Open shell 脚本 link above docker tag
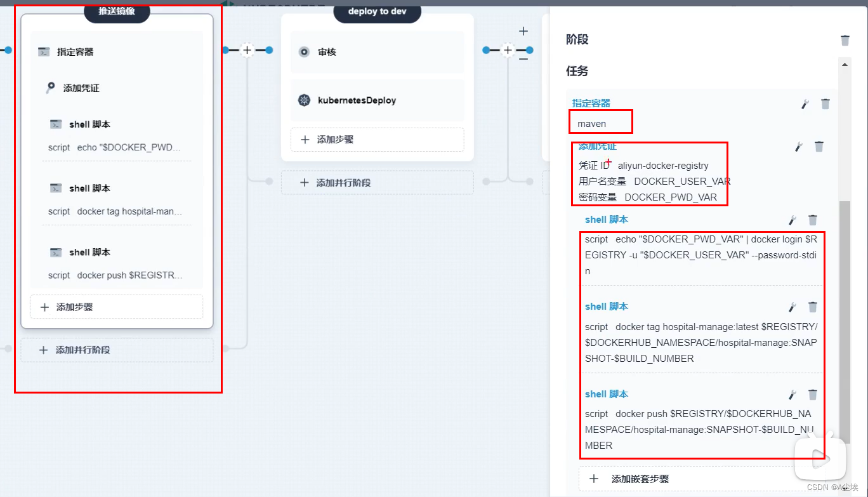 (x=607, y=307)
